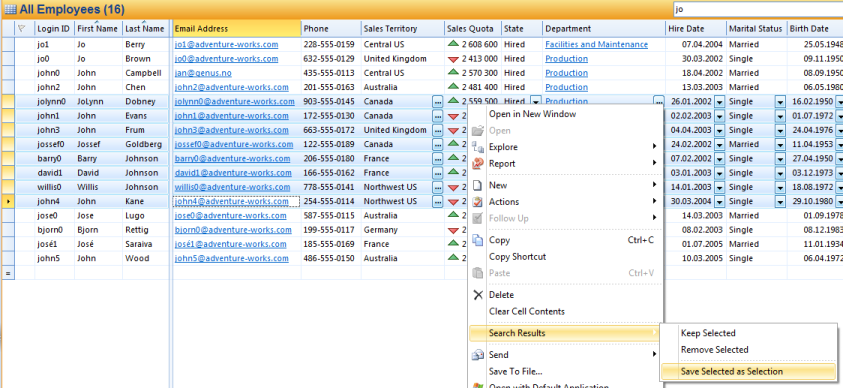
Task: Open the Search Results submenu
Action: point(566,333)
